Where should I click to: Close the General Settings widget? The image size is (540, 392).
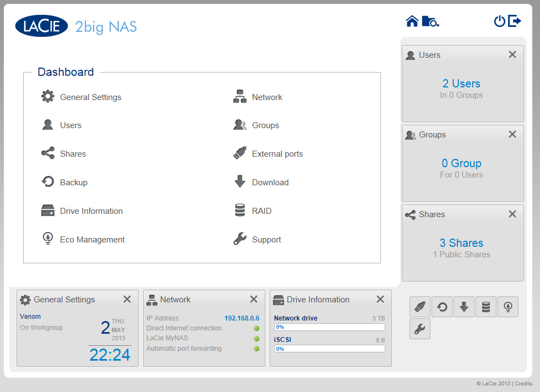click(x=127, y=299)
